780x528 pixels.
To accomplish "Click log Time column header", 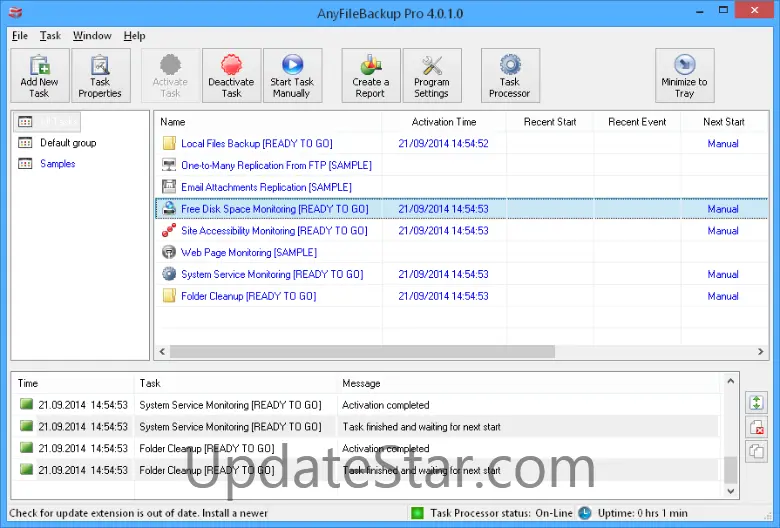I will [73, 383].
